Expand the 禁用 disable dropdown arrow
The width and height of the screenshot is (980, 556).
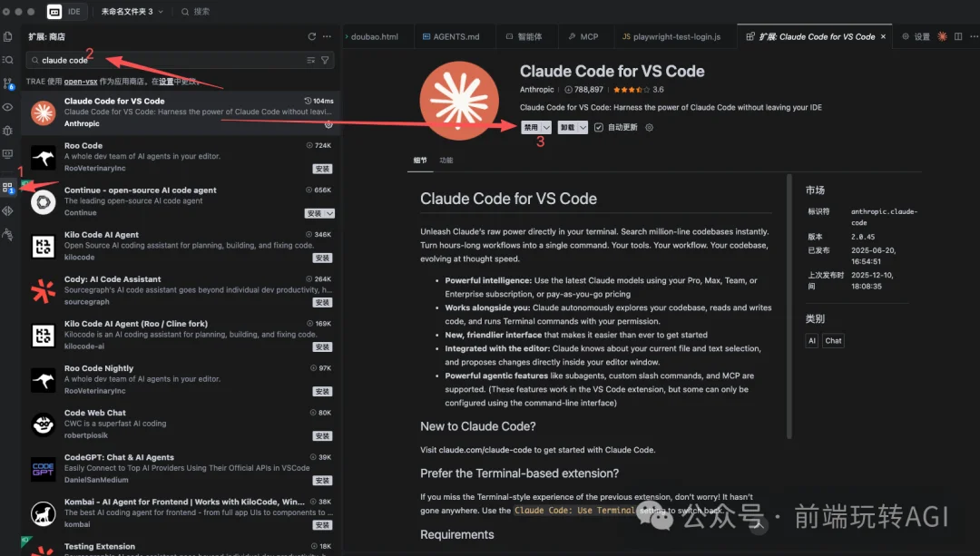(546, 128)
